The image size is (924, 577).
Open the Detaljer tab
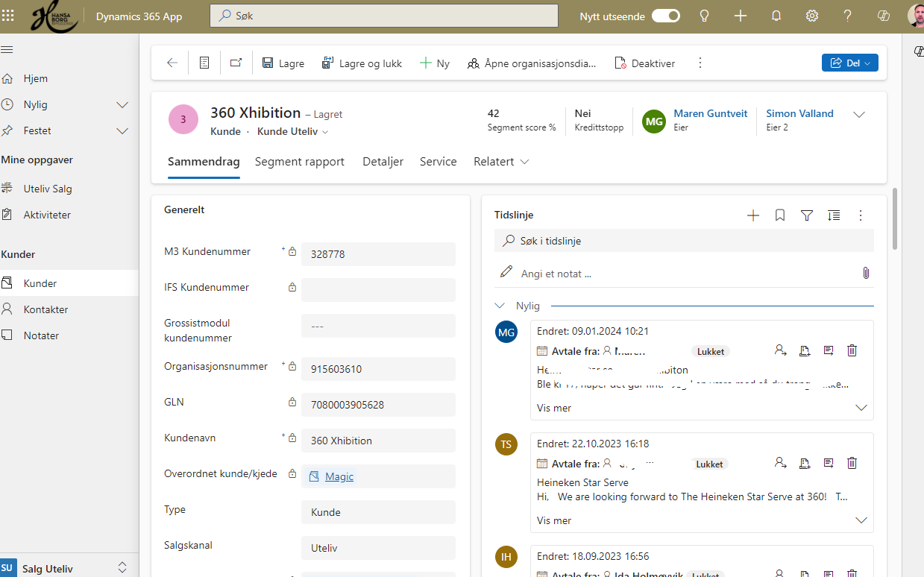(x=383, y=162)
